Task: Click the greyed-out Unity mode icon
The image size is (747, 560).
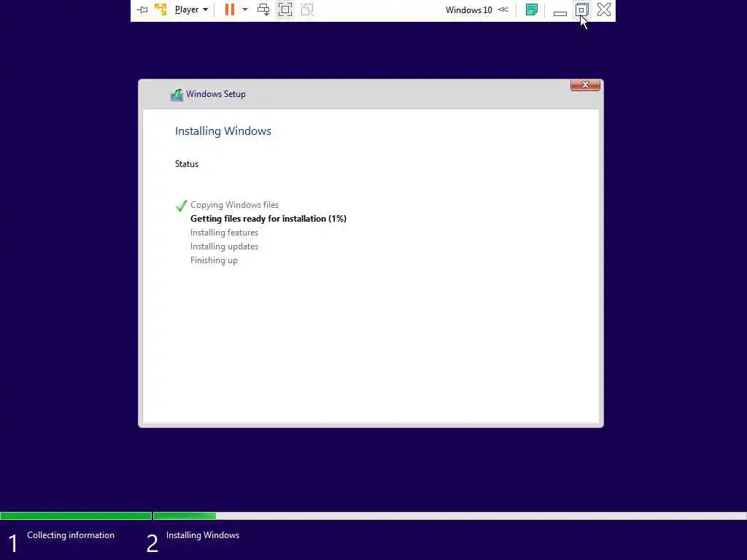Action: (307, 9)
